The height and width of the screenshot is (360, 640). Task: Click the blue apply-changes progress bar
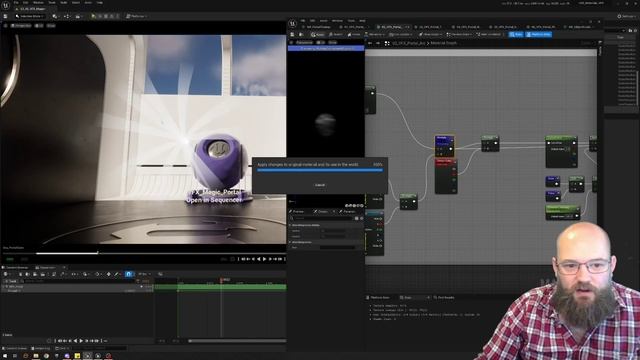(x=320, y=170)
